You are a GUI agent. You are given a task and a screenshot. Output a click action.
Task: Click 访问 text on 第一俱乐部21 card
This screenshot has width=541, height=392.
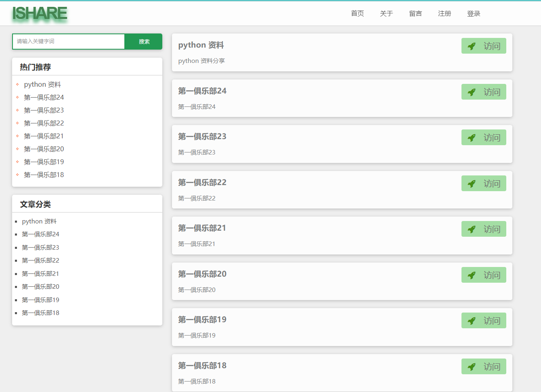(x=492, y=229)
